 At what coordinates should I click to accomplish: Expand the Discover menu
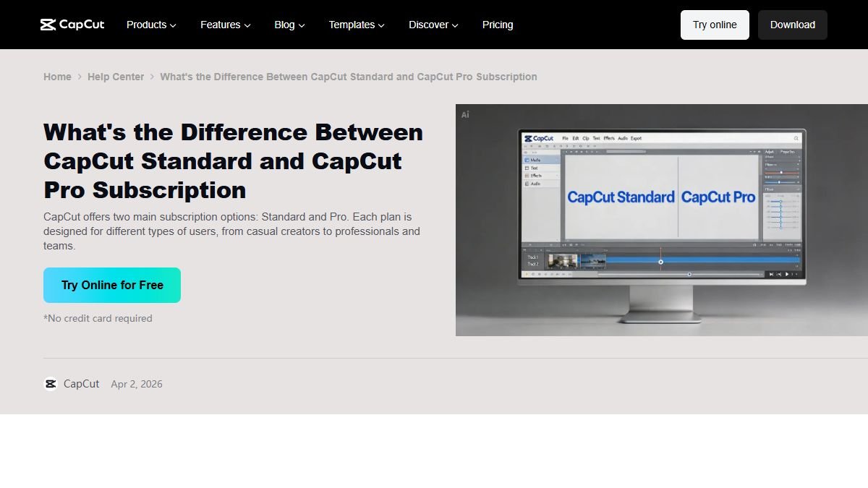(x=433, y=25)
